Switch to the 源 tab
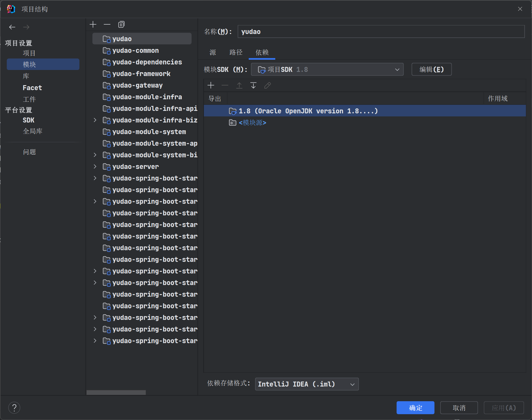The width and height of the screenshot is (532, 420). (x=212, y=52)
